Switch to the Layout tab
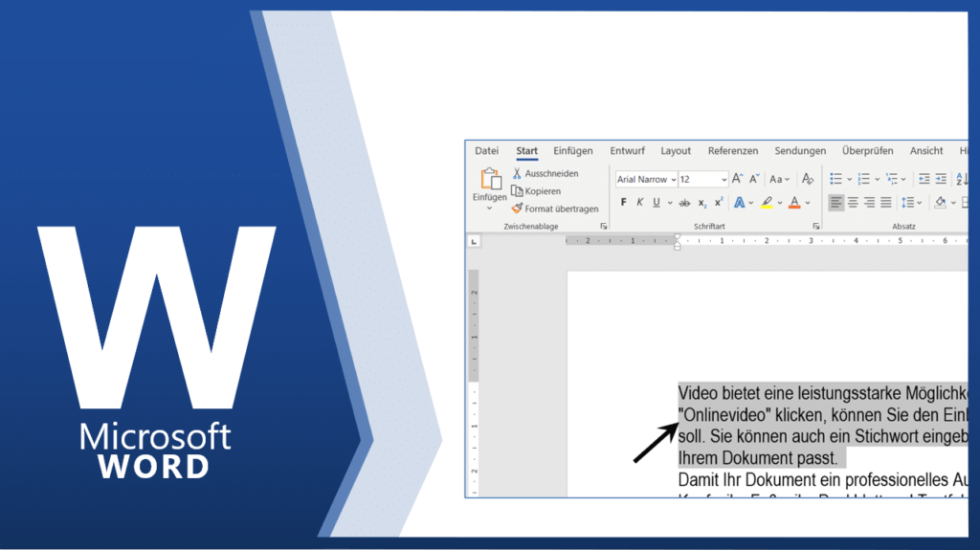The width and height of the screenshot is (980, 550). (676, 150)
